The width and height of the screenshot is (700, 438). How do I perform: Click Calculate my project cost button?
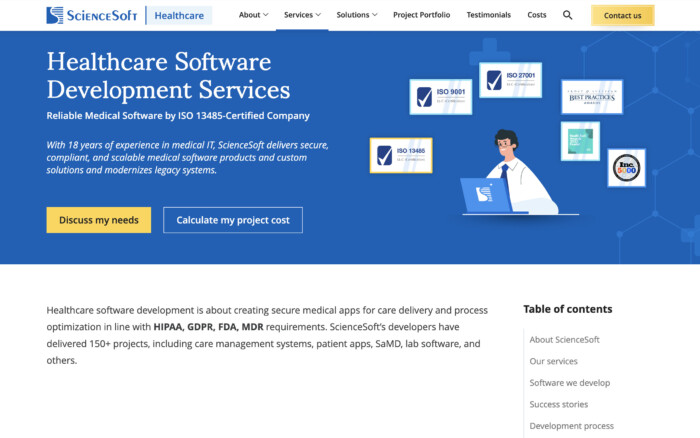click(x=233, y=220)
